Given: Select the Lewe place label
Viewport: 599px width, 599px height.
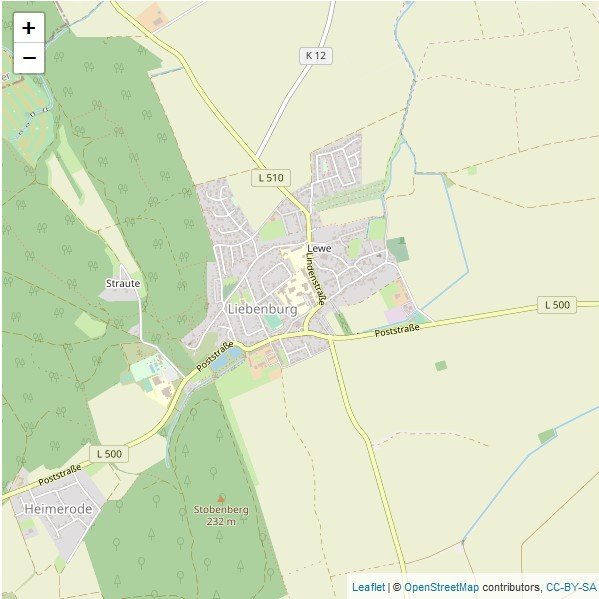Looking at the screenshot, I should pos(319,249).
